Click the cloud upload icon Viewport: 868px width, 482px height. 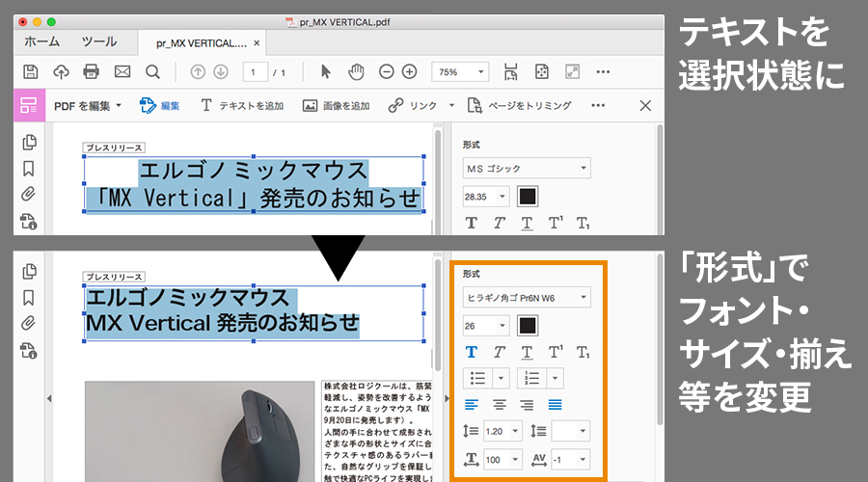[x=61, y=72]
